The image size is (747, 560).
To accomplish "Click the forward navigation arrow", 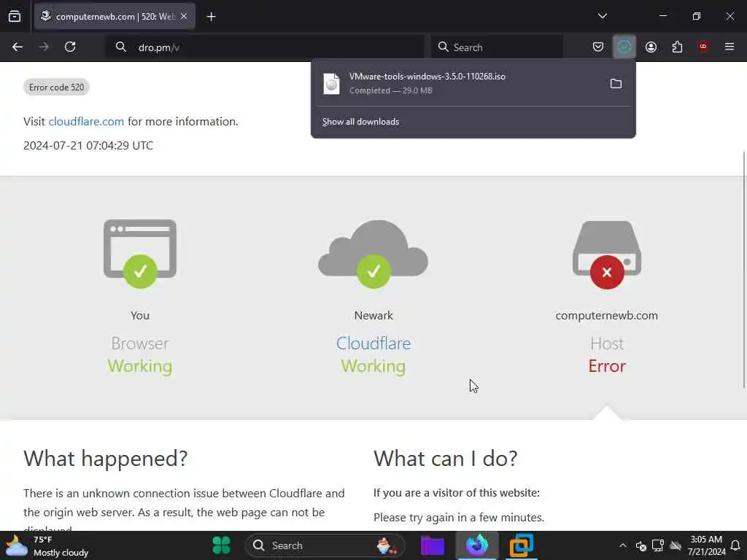I will 43,47.
